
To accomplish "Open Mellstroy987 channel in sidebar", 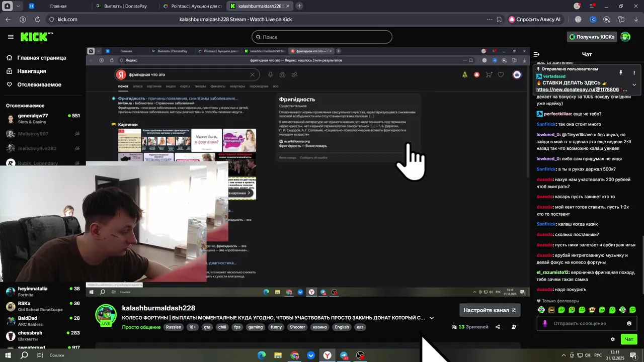I will [x=43, y=134].
